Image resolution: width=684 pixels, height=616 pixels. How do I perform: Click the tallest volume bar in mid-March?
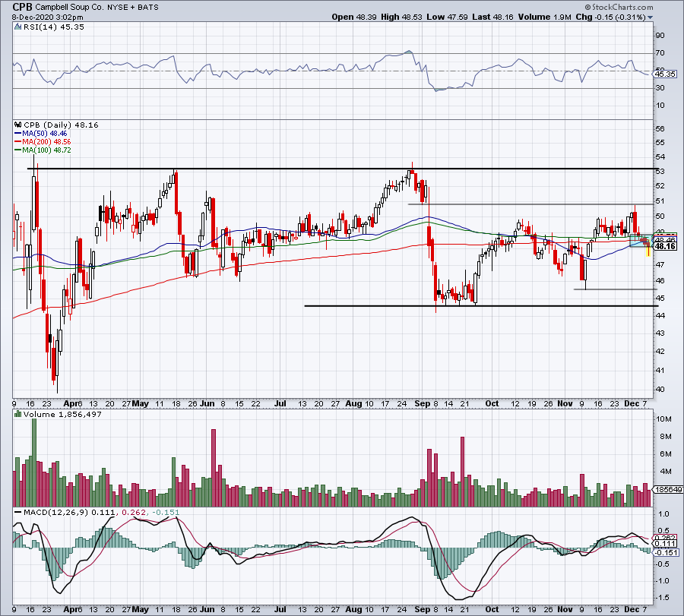[x=34, y=462]
